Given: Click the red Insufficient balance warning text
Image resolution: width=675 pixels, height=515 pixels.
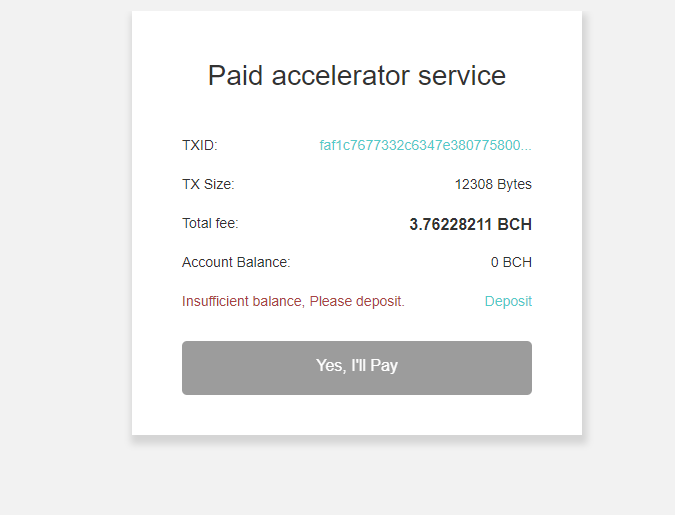Looking at the screenshot, I should coord(293,301).
